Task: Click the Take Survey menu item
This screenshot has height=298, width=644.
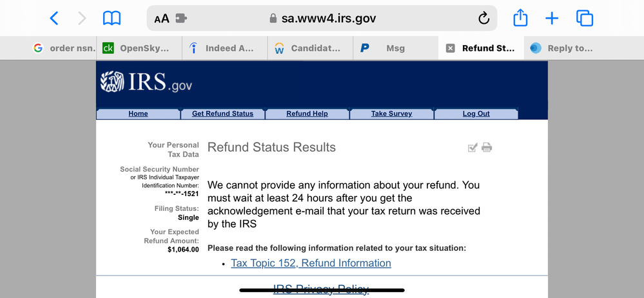Action: tap(391, 114)
